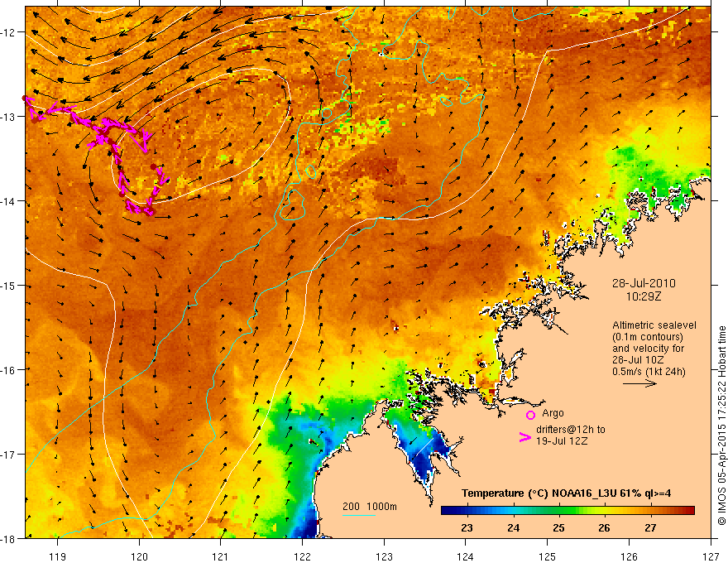Click colorbar tick label 25
The width and height of the screenshot is (728, 563).
coord(558,527)
